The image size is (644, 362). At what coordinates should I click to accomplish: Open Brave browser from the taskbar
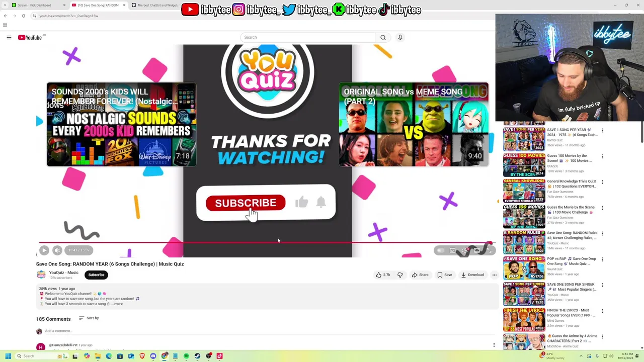(142, 356)
